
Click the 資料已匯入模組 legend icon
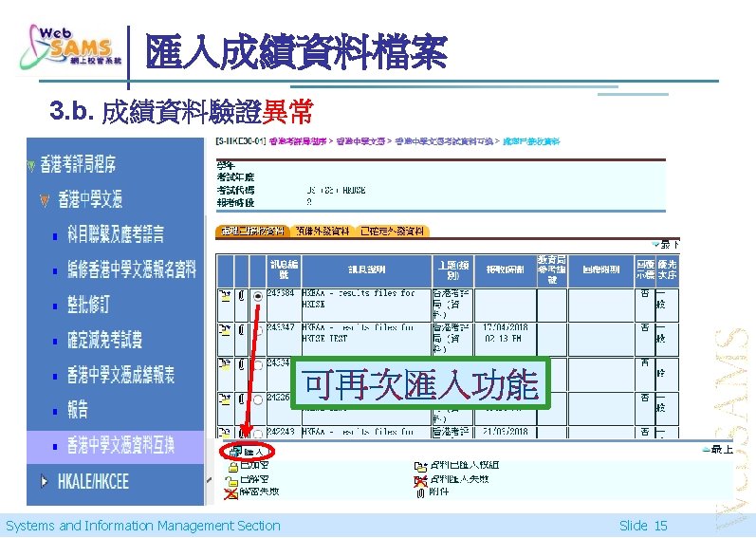click(x=420, y=466)
